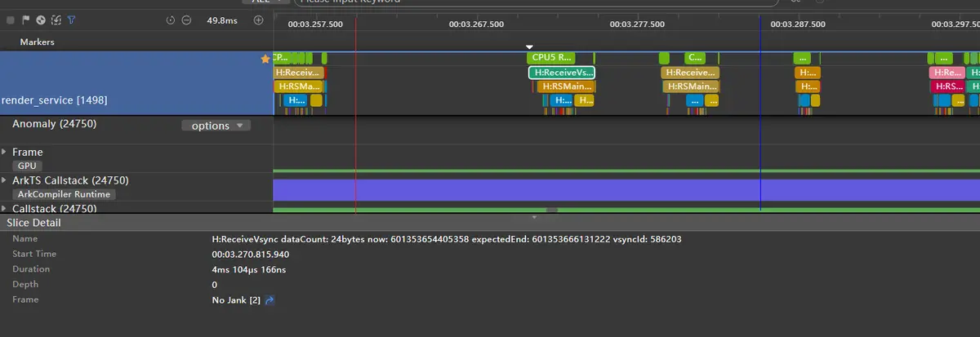This screenshot has width=980, height=337.
Task: Click the white triangle marker above CPU5 slice
Action: (x=529, y=47)
